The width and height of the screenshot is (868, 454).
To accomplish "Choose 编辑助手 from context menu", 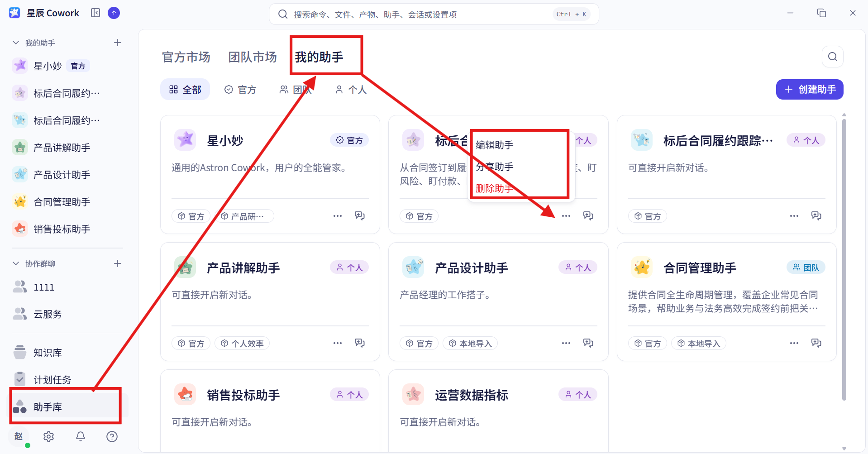I will coord(495,145).
